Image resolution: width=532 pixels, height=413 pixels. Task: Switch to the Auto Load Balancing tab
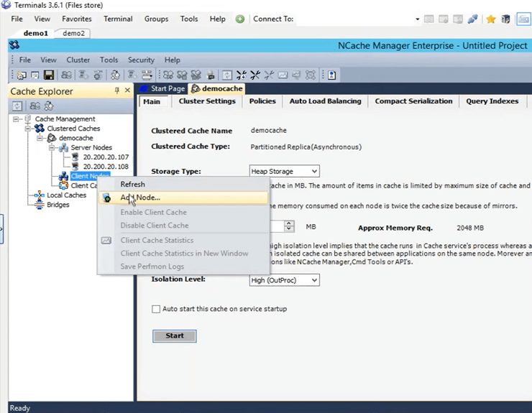pos(326,101)
